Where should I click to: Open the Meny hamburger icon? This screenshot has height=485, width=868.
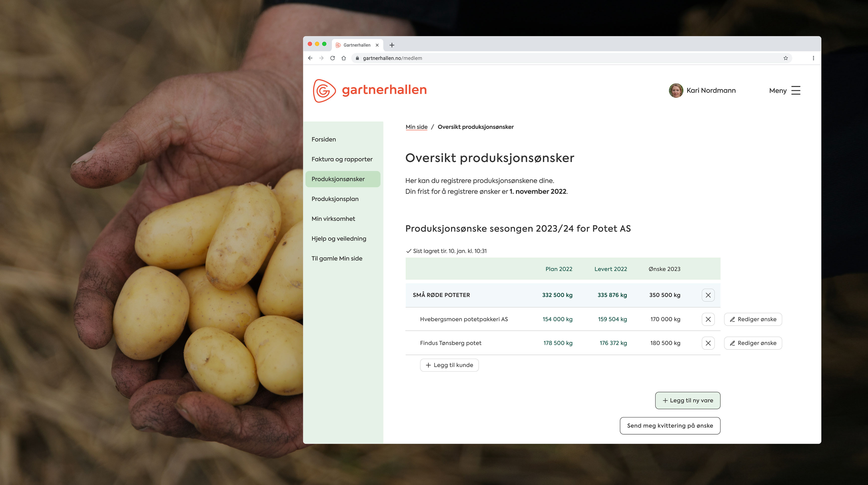[796, 90]
